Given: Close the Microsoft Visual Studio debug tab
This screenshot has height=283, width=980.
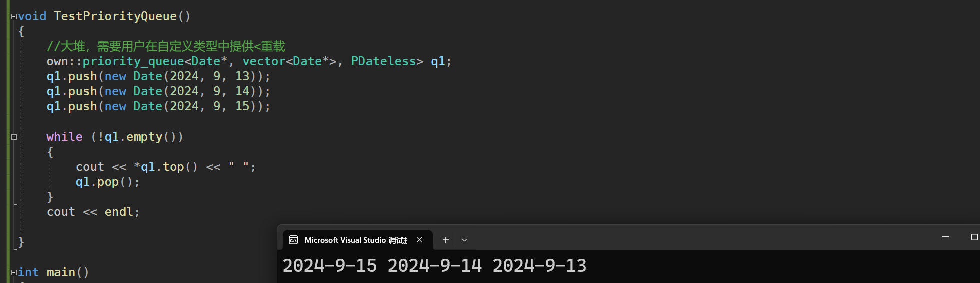Looking at the screenshot, I should [419, 240].
